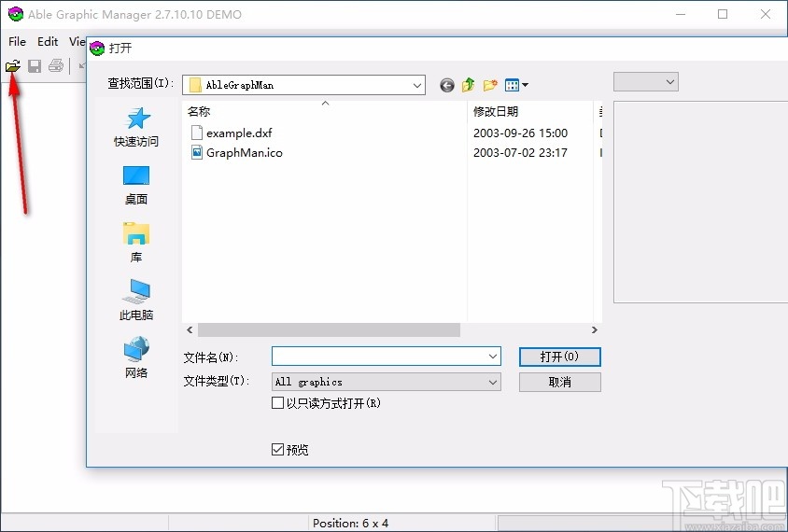Click the Position: 6 x 4 status text
Image resolution: width=788 pixels, height=532 pixels.
[350, 523]
